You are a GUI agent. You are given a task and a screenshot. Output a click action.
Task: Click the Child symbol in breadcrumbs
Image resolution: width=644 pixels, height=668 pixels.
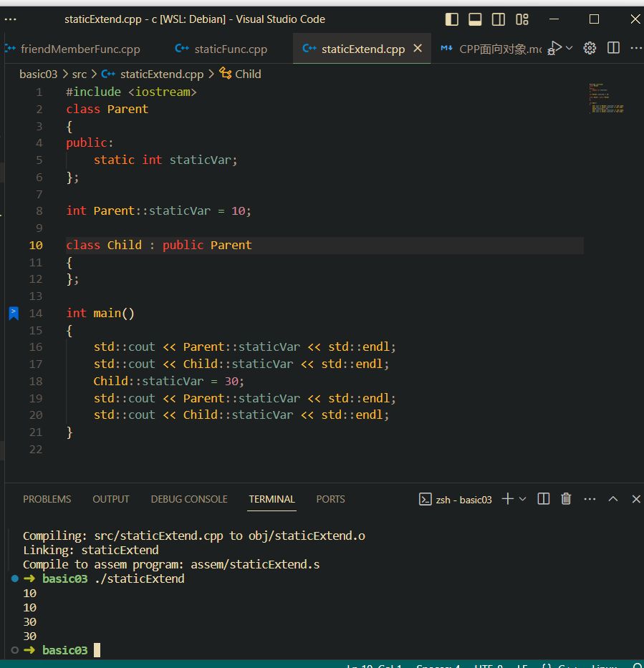pos(248,74)
